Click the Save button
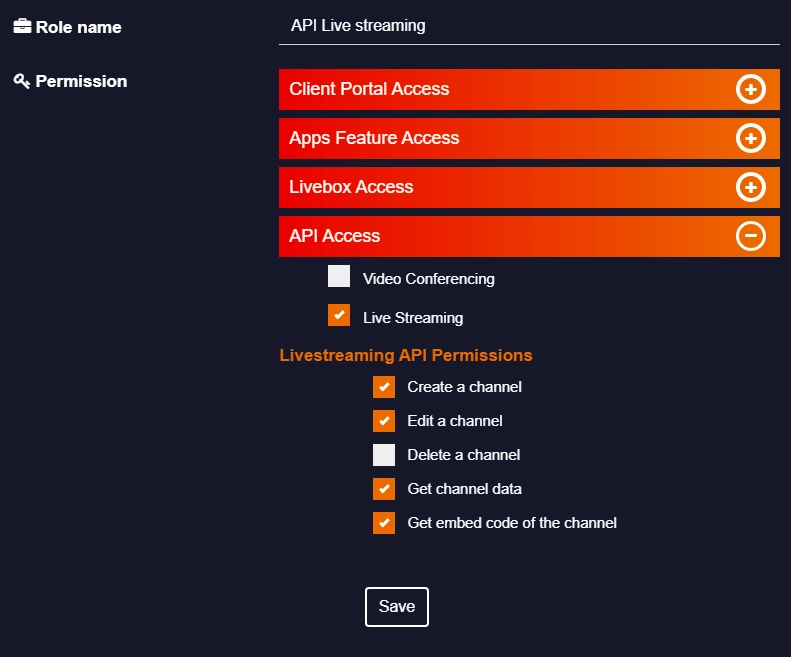The image size is (791, 657). (397, 607)
